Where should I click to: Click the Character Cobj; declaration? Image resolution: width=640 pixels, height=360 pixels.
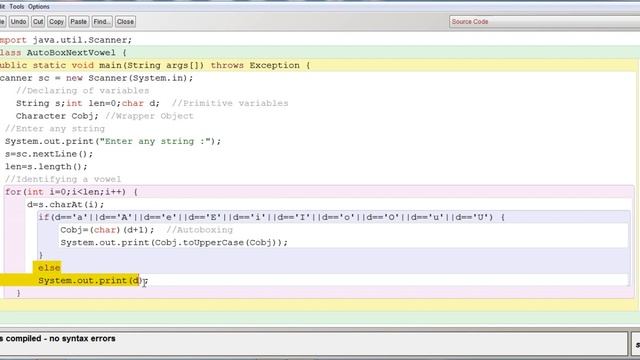57,116
